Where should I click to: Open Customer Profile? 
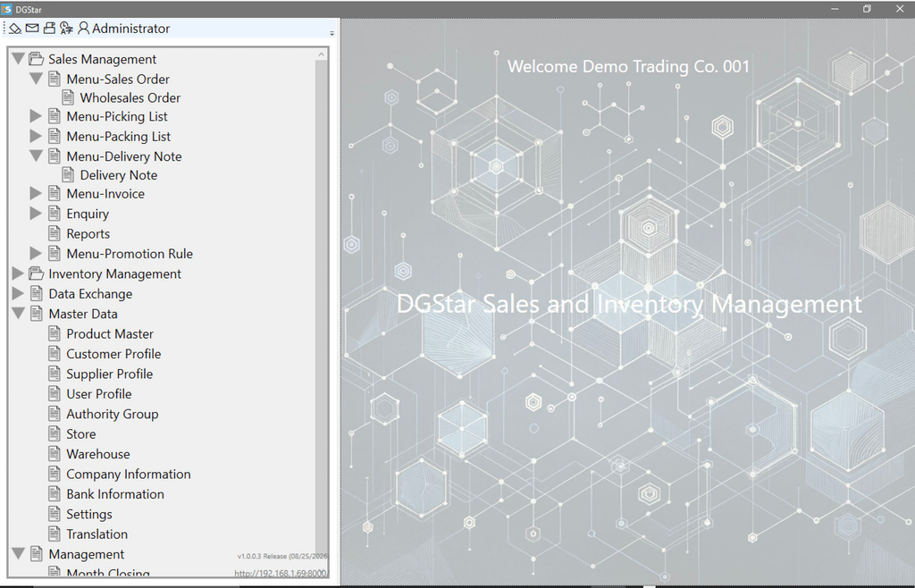113,354
